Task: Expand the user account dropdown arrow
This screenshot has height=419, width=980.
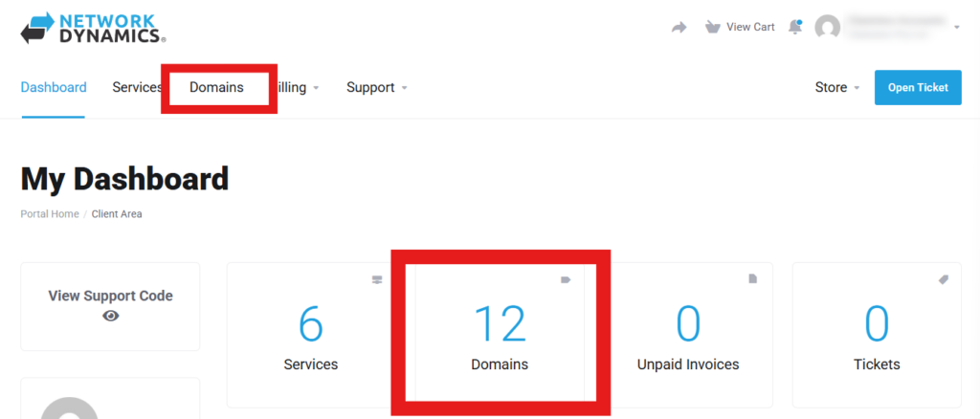Action: 957,28
